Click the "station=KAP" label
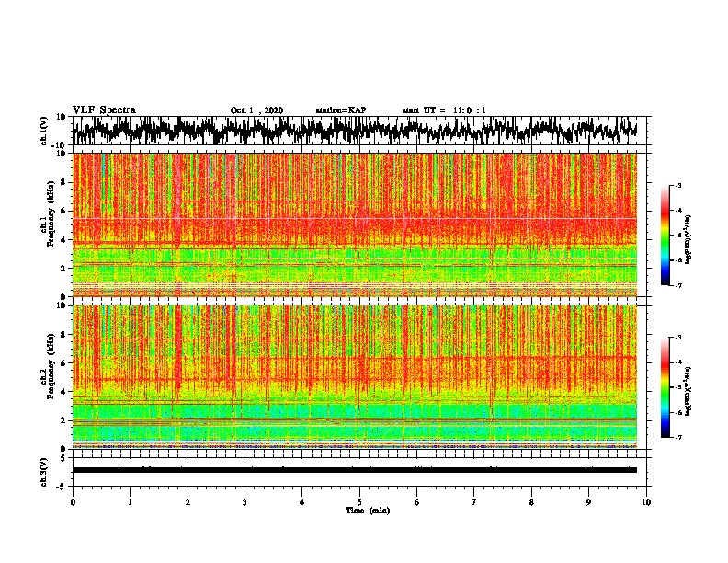 click(x=341, y=110)
